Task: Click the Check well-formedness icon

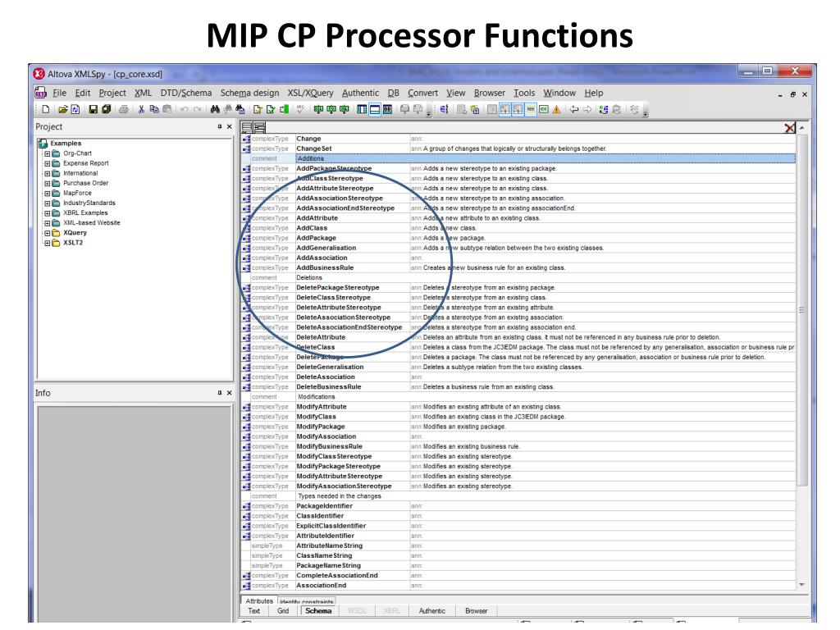Action: tap(258, 109)
